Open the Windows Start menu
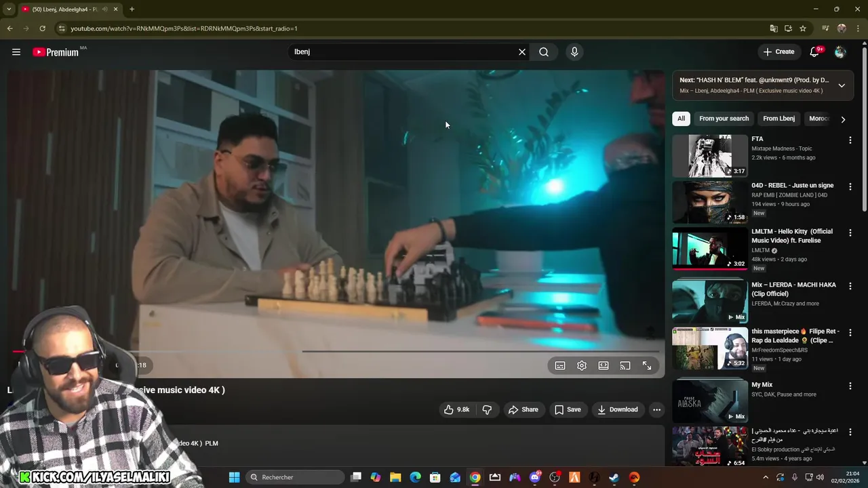 [x=234, y=477]
